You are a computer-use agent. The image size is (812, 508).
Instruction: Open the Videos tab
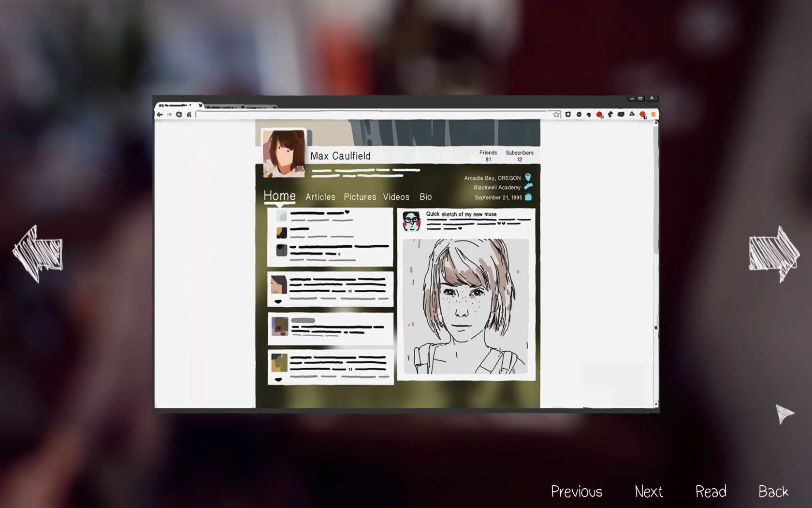click(396, 197)
